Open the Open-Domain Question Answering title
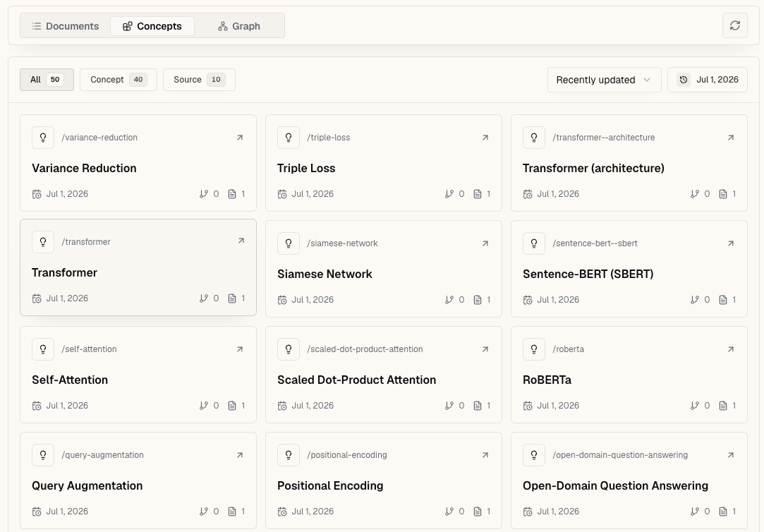Viewport: 764px width, 532px height. point(615,485)
